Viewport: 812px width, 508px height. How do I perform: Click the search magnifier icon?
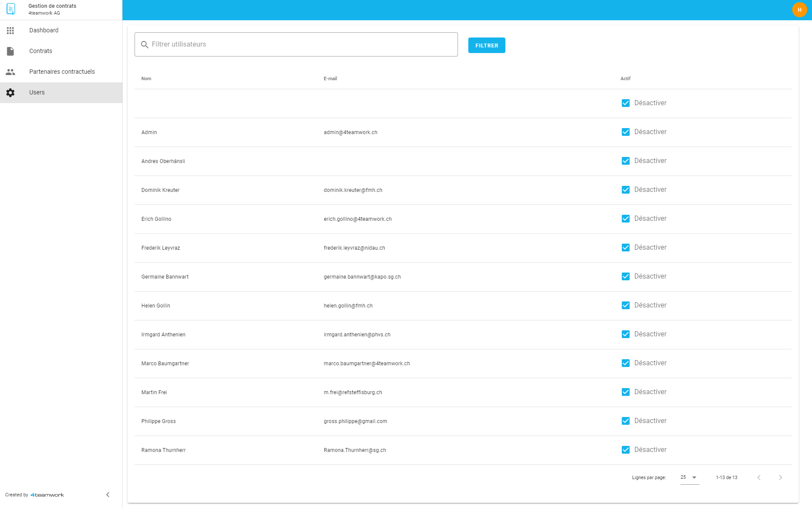coord(144,45)
